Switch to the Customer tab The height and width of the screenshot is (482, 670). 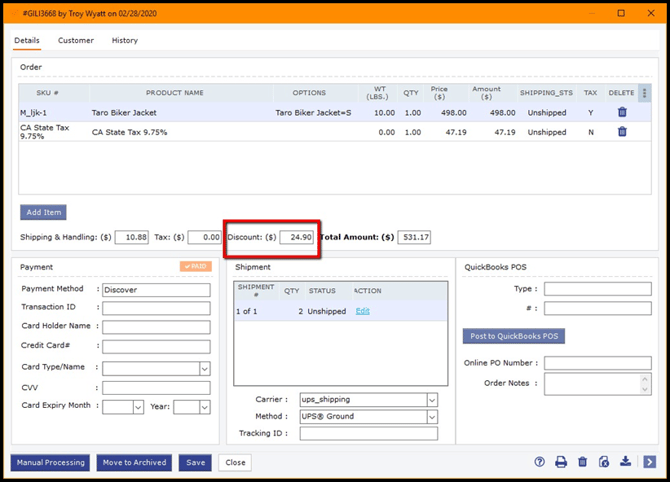[x=76, y=41]
